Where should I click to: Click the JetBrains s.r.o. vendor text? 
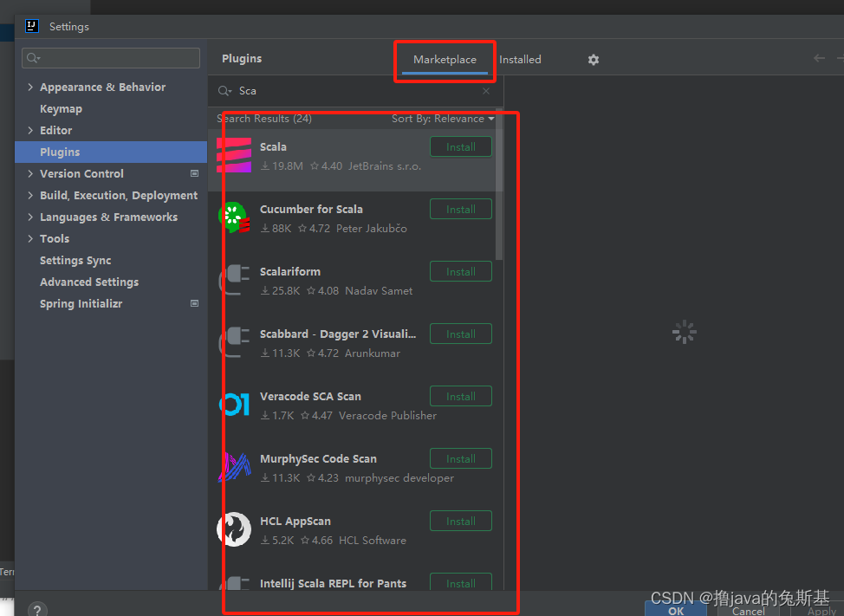(385, 166)
